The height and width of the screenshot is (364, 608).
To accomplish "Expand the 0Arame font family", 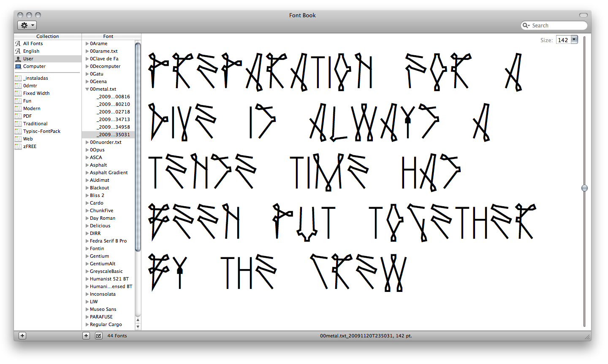I will pos(87,43).
